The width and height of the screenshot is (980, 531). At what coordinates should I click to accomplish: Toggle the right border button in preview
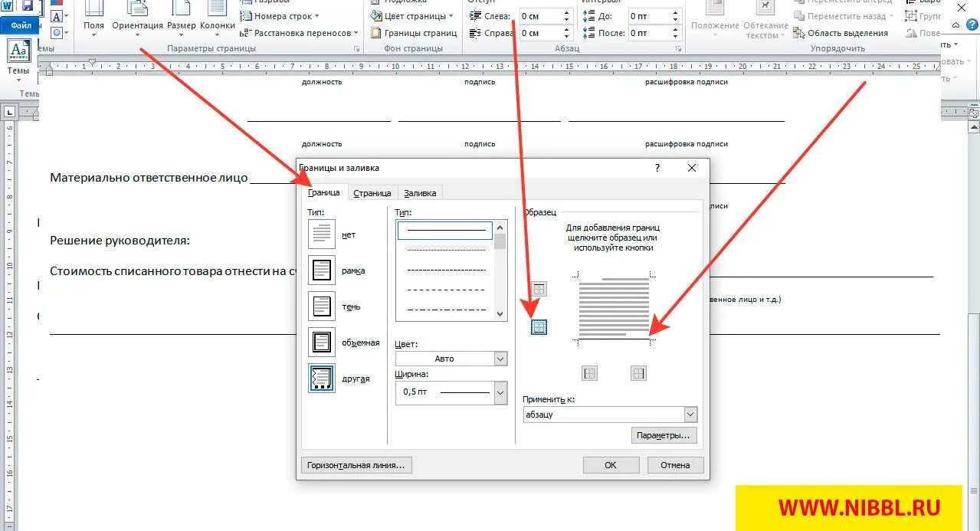638,373
